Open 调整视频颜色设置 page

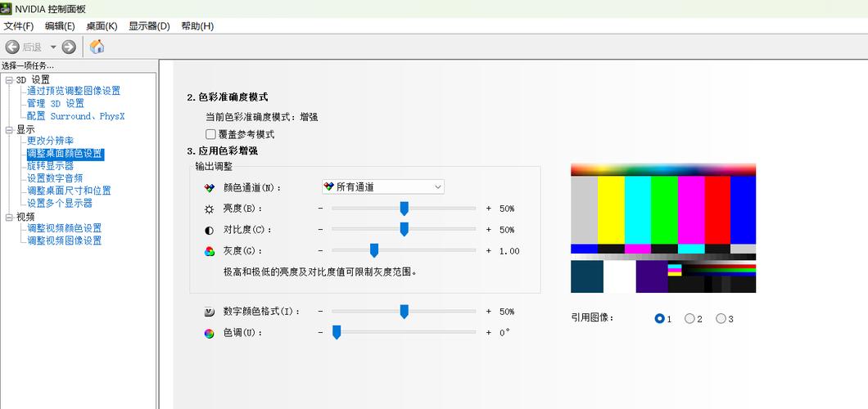click(x=64, y=227)
